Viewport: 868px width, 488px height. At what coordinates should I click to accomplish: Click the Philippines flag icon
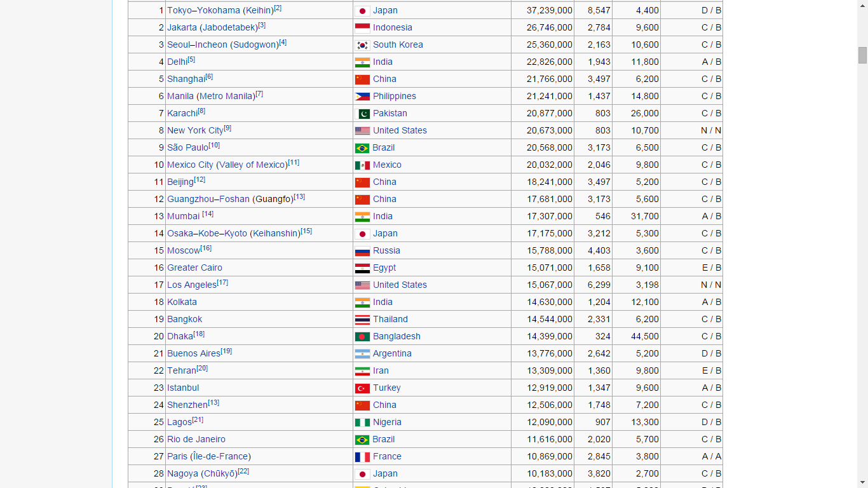[x=362, y=97]
